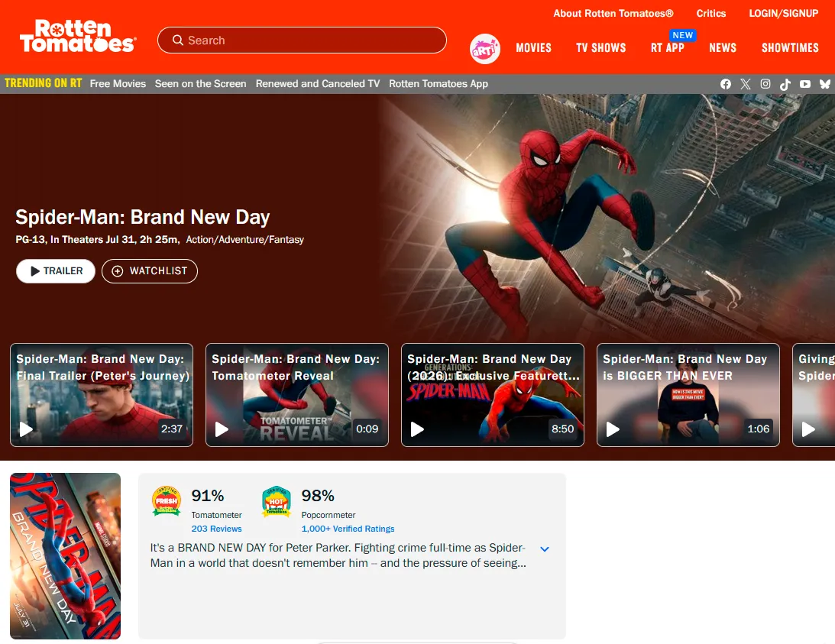Open Rotten Tomatoes X (Twitter) icon

746,84
